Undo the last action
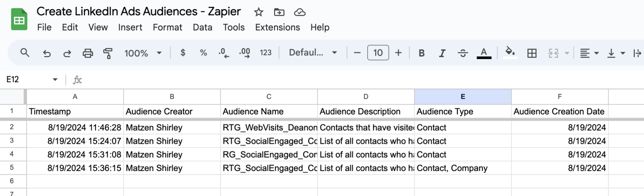 (47, 53)
